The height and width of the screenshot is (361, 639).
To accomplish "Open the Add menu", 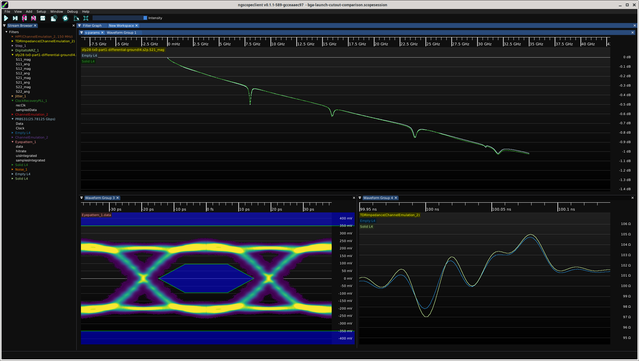I will (29, 12).
